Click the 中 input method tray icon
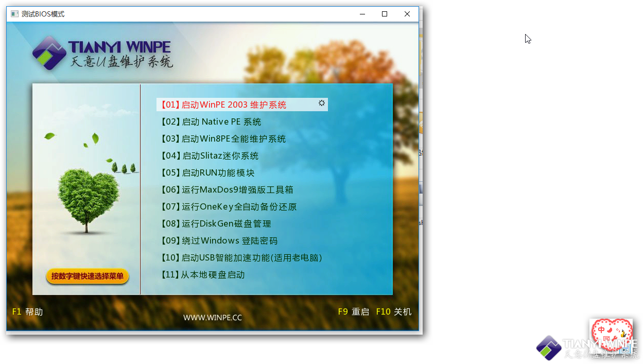 [601, 330]
